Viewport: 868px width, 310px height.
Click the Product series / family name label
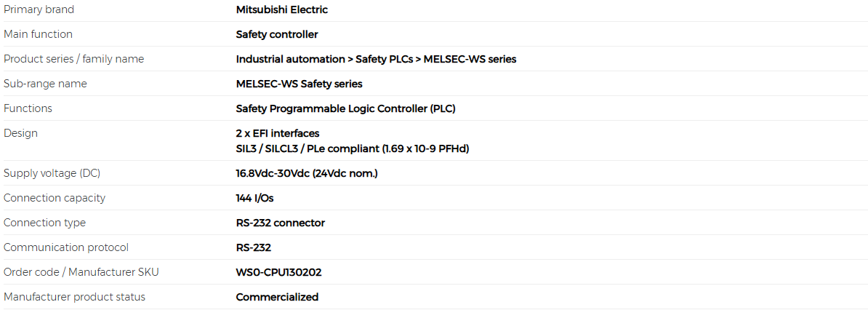[73, 59]
